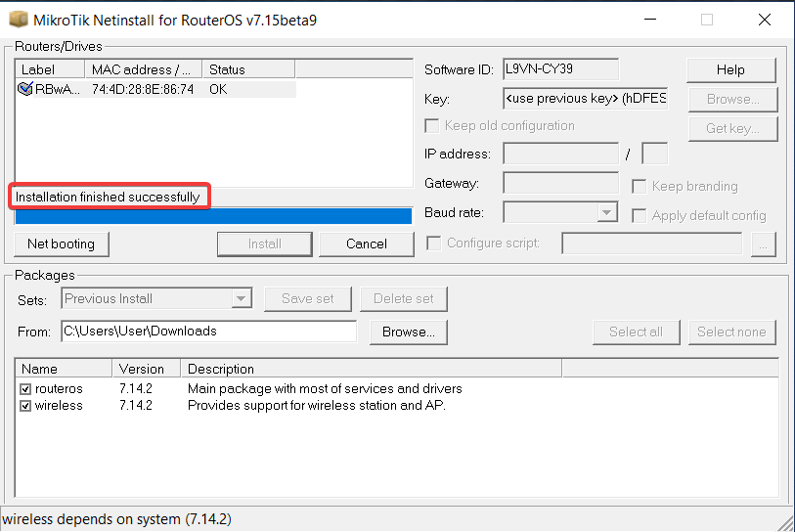Click wireless version 7.14.2 cell

(x=135, y=406)
